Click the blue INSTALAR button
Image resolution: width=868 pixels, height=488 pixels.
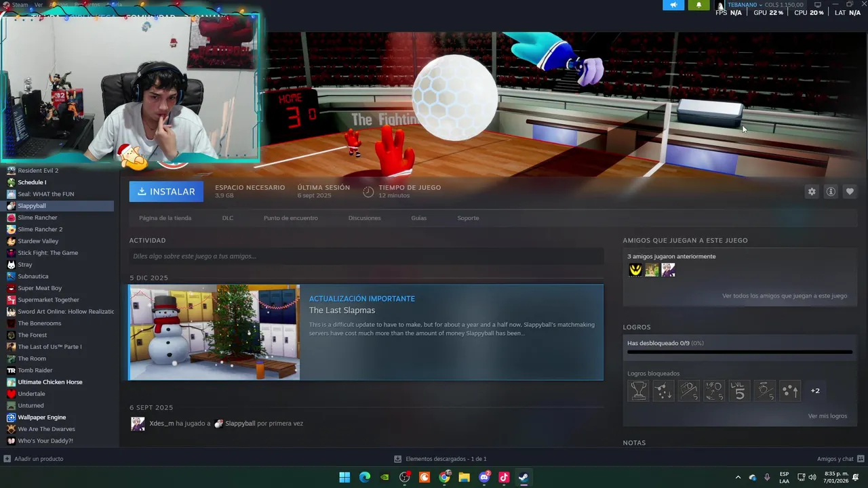(x=166, y=192)
